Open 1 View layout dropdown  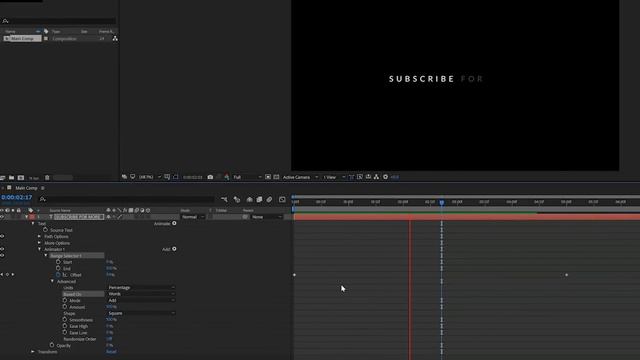334,177
